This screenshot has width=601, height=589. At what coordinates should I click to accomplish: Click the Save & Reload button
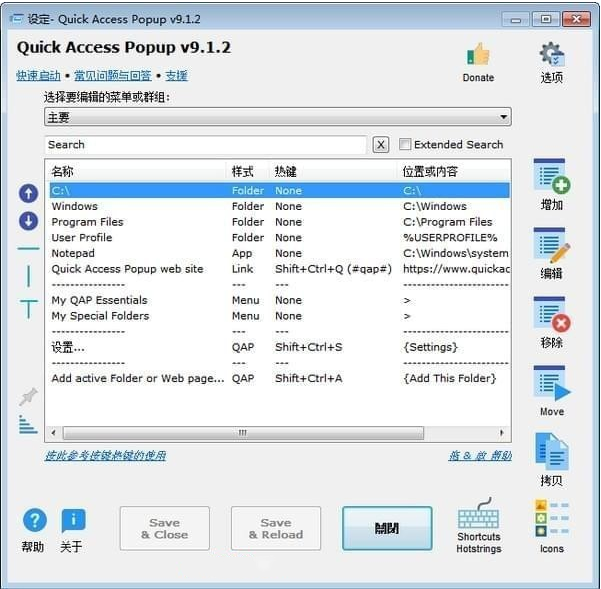[x=276, y=528]
